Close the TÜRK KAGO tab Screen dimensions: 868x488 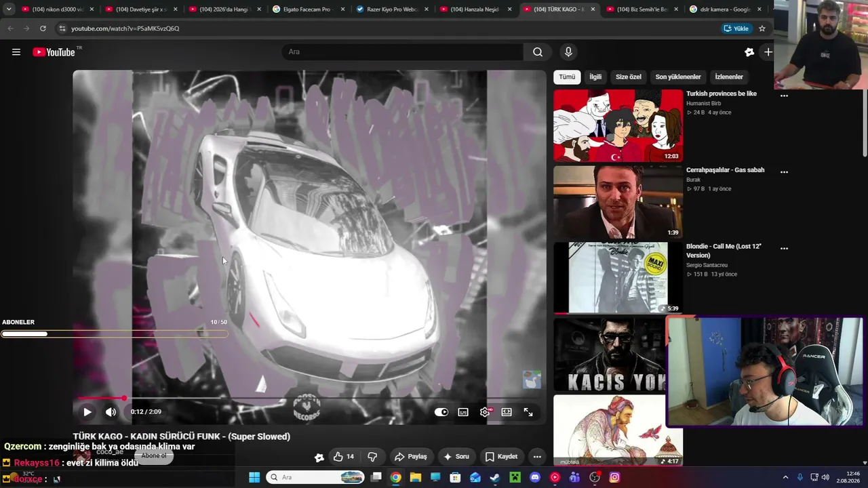tap(593, 9)
